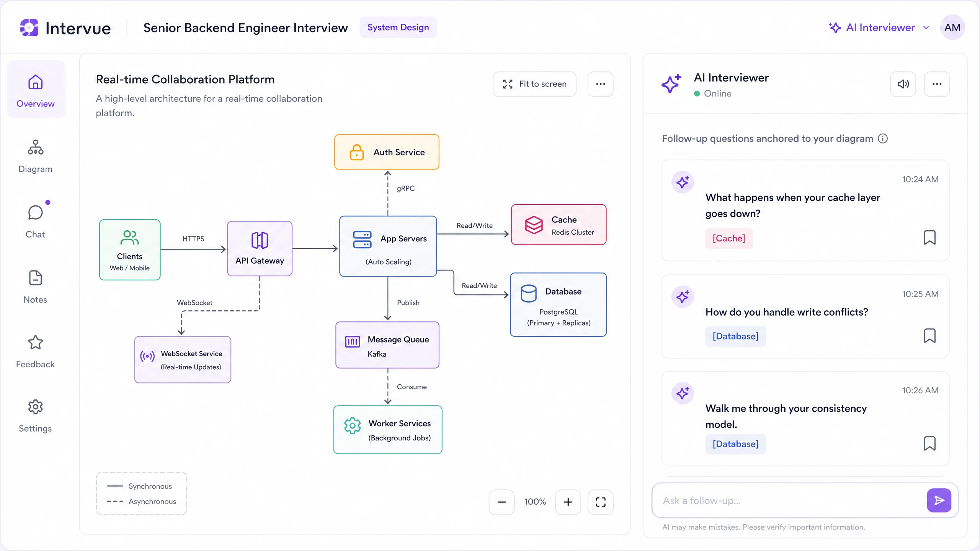Click the Fit to screen button

(x=534, y=84)
